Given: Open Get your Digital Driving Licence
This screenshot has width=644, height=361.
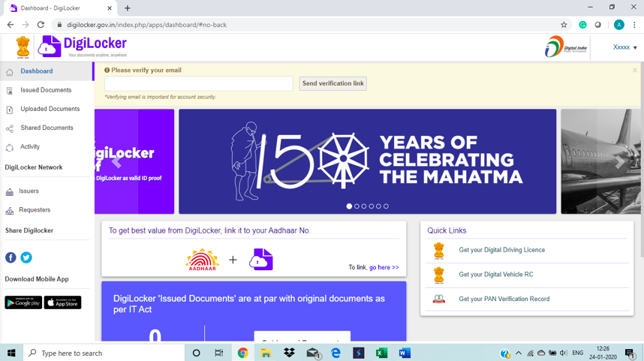Looking at the screenshot, I should [501, 250].
